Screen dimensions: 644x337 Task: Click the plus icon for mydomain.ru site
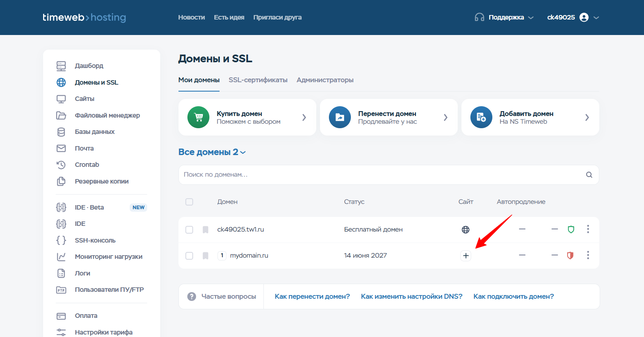466,256
